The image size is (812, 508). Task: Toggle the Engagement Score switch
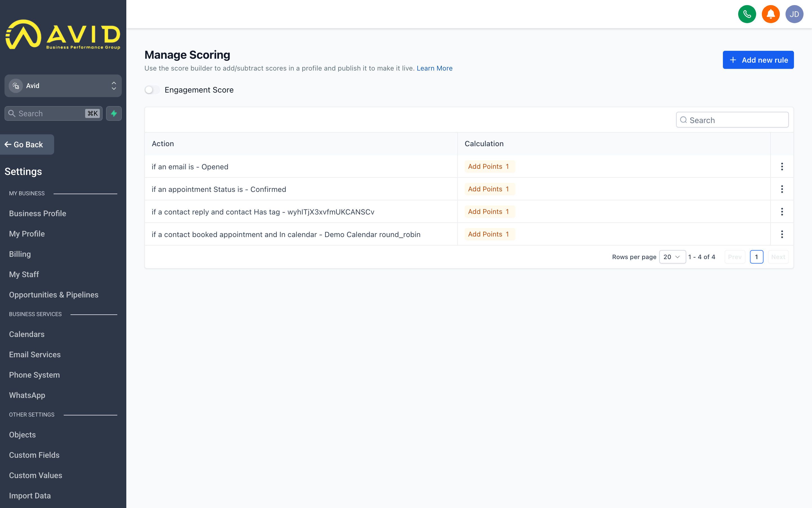(x=152, y=90)
